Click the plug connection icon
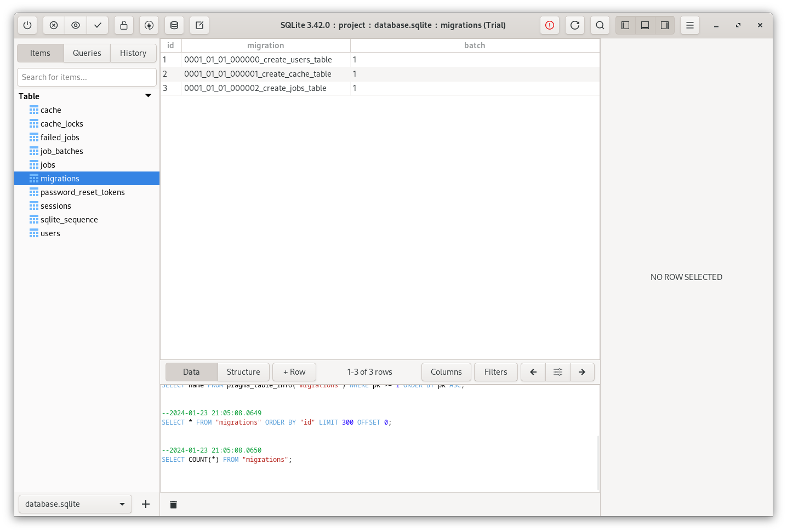Viewport: 787px width, 532px height. point(149,25)
